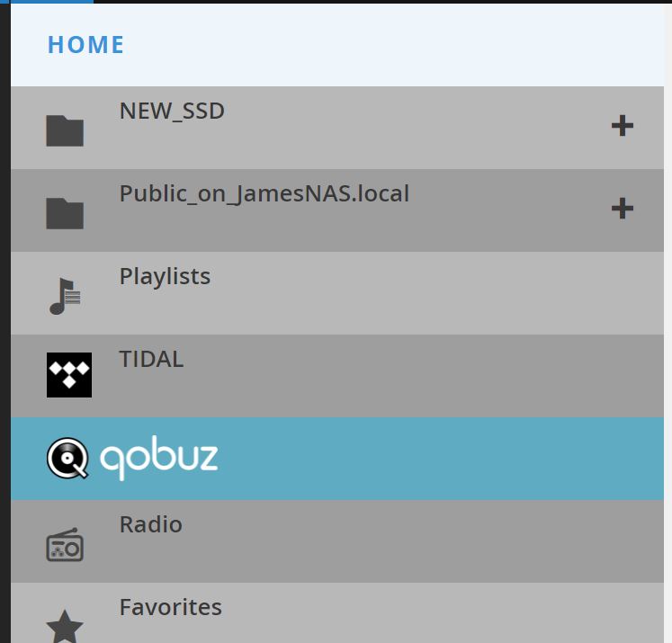The width and height of the screenshot is (672, 643).
Task: Click the blue active tab indicator at top
Action: pos(51,2)
